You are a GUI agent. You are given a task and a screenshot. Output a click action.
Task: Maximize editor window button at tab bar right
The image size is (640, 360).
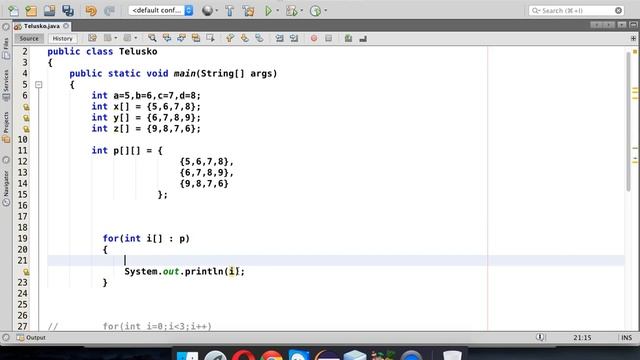(x=633, y=25)
